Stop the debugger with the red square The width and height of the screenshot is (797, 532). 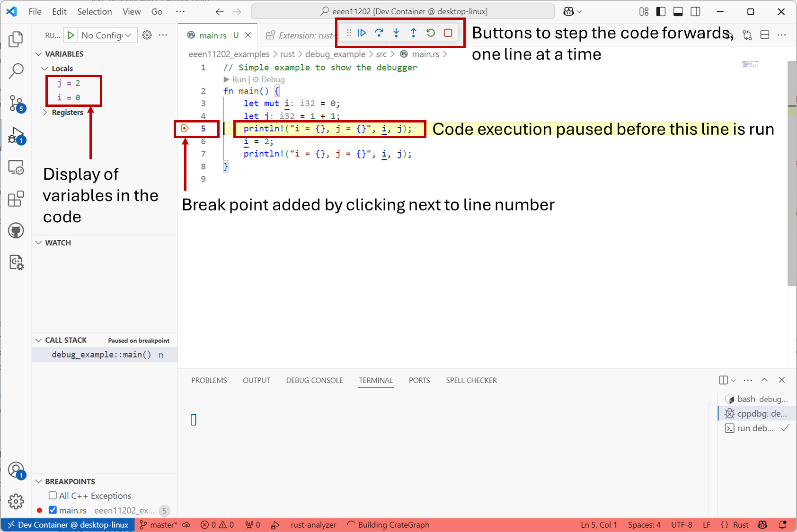[448, 33]
